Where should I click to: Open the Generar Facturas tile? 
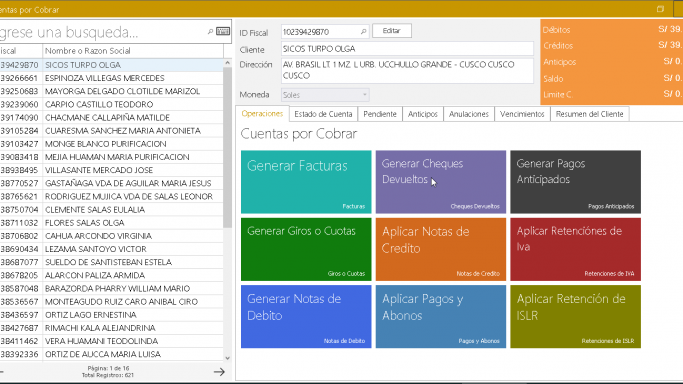306,182
